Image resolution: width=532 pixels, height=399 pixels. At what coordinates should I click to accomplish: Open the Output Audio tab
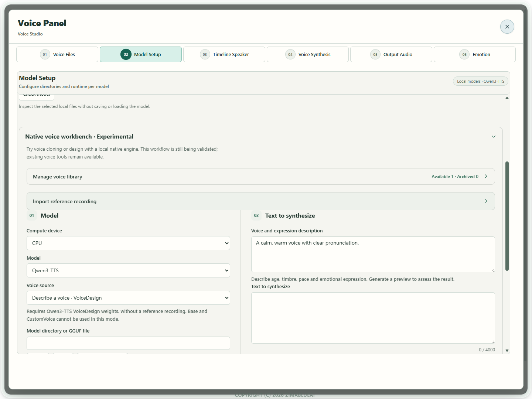coord(391,54)
